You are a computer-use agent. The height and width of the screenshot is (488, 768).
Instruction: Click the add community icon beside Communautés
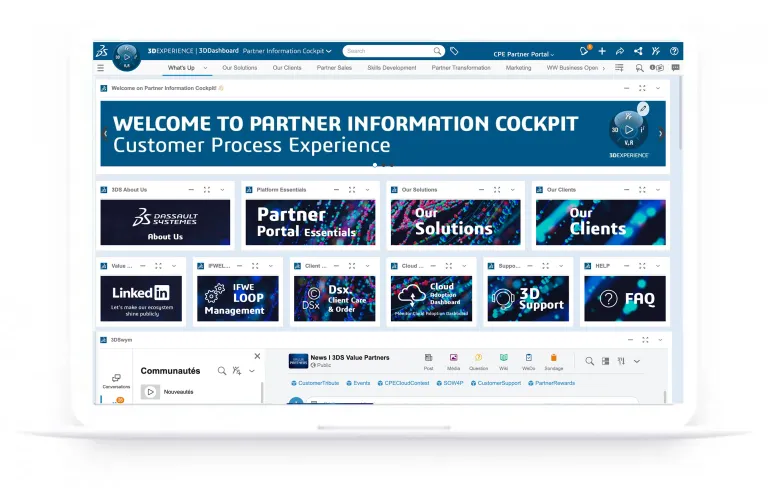click(x=237, y=371)
